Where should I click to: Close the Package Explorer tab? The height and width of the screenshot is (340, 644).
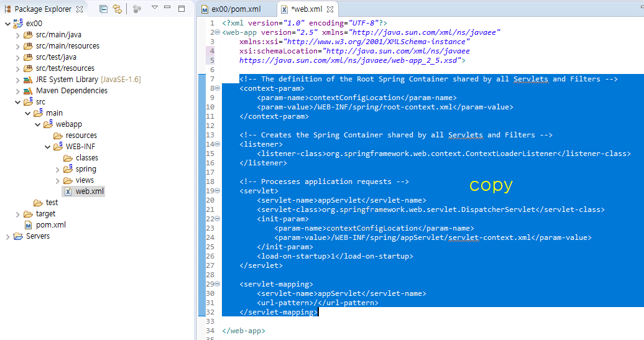click(80, 9)
